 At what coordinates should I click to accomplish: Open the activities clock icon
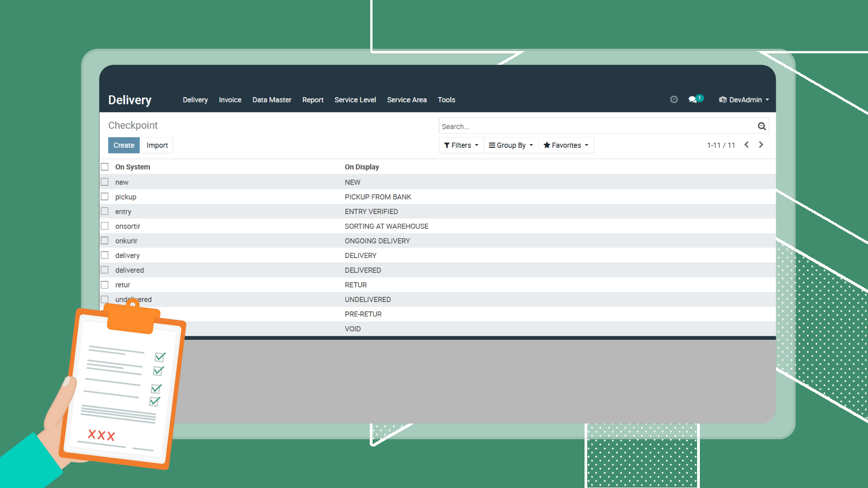click(x=674, y=99)
